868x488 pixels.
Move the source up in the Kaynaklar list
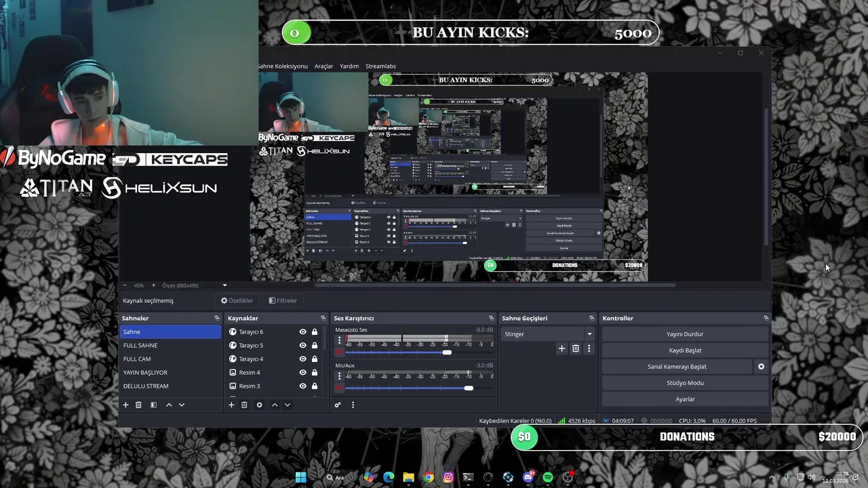pyautogui.click(x=275, y=405)
